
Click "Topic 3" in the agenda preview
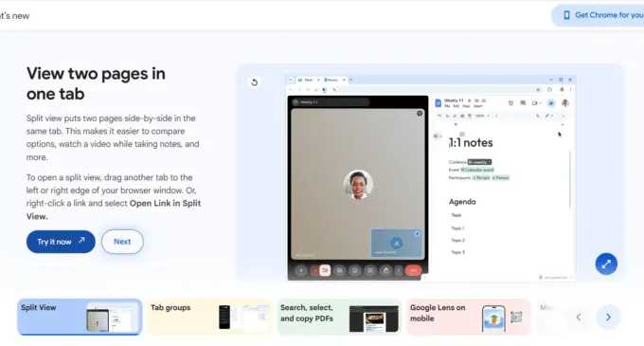click(458, 252)
